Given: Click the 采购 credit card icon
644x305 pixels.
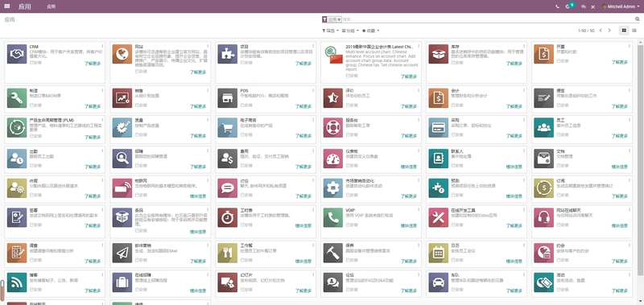Looking at the screenshot, I should (x=438, y=128).
